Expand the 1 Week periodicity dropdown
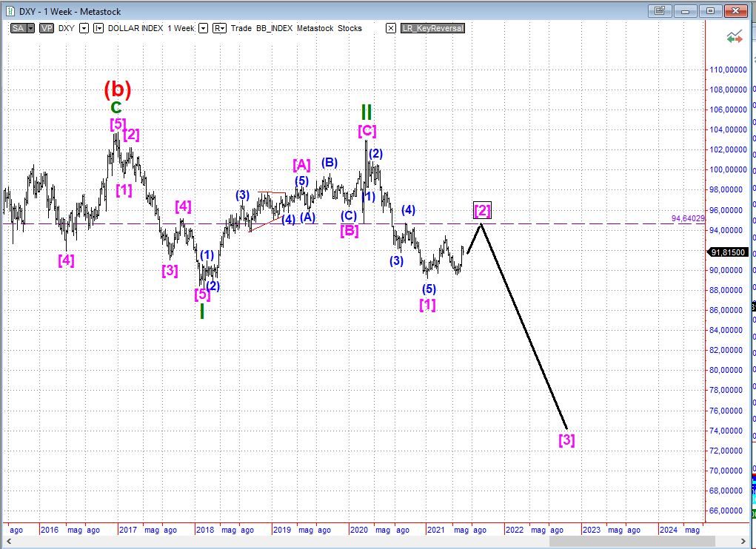756x549 pixels. pos(203,28)
